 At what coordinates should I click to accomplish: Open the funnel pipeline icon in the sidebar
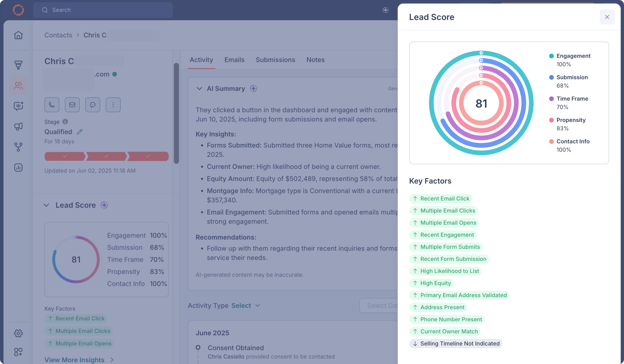18,65
